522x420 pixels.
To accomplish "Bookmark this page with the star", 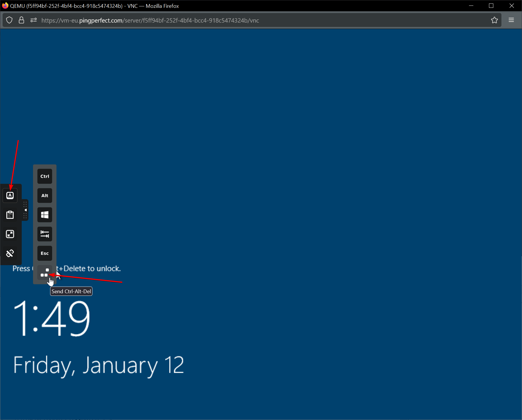I will pos(494,20).
